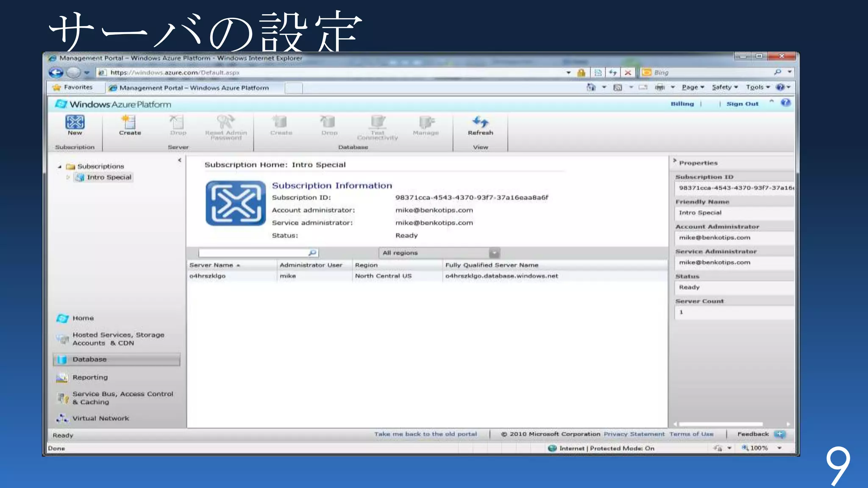Viewport: 868px width, 488px height.
Task: Open the browser Home icon
Action: [591, 87]
